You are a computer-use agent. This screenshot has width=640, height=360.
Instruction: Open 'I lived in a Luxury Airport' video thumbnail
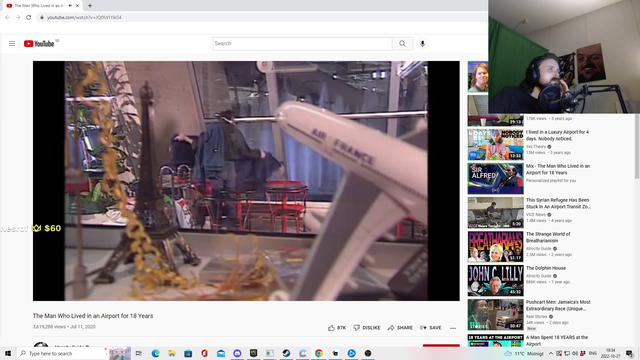pyautogui.click(x=496, y=144)
